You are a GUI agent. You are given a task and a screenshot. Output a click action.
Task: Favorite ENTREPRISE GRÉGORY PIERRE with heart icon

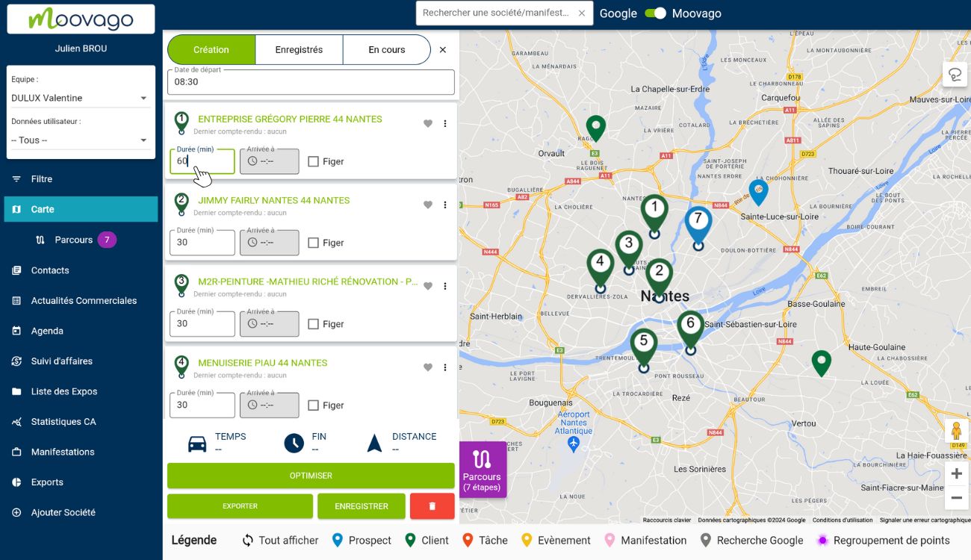pyautogui.click(x=428, y=124)
